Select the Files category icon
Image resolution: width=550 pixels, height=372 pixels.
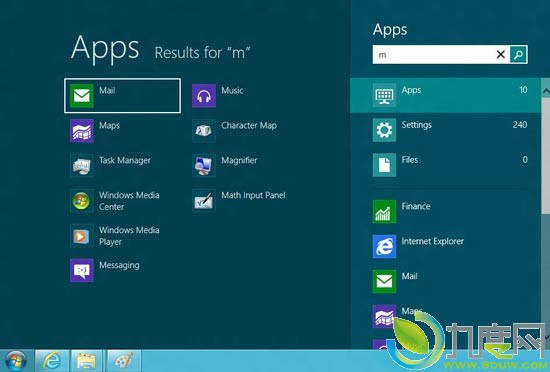coord(384,165)
